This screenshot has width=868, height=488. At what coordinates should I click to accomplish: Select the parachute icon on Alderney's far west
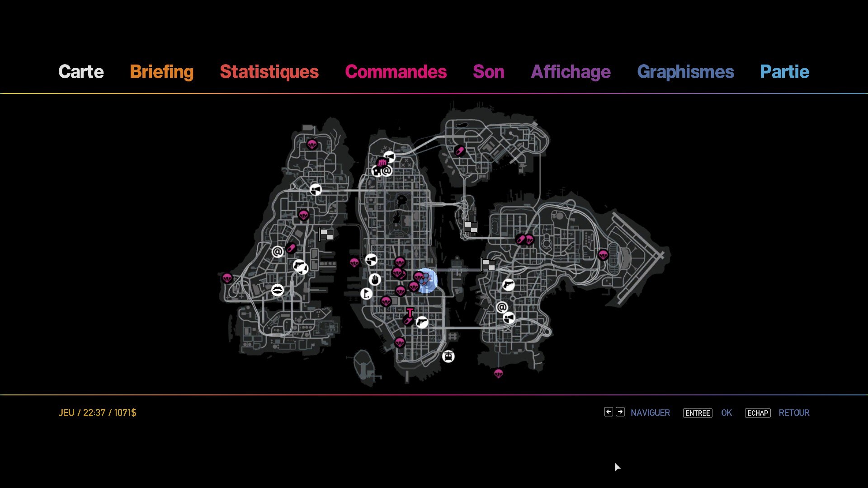click(227, 278)
